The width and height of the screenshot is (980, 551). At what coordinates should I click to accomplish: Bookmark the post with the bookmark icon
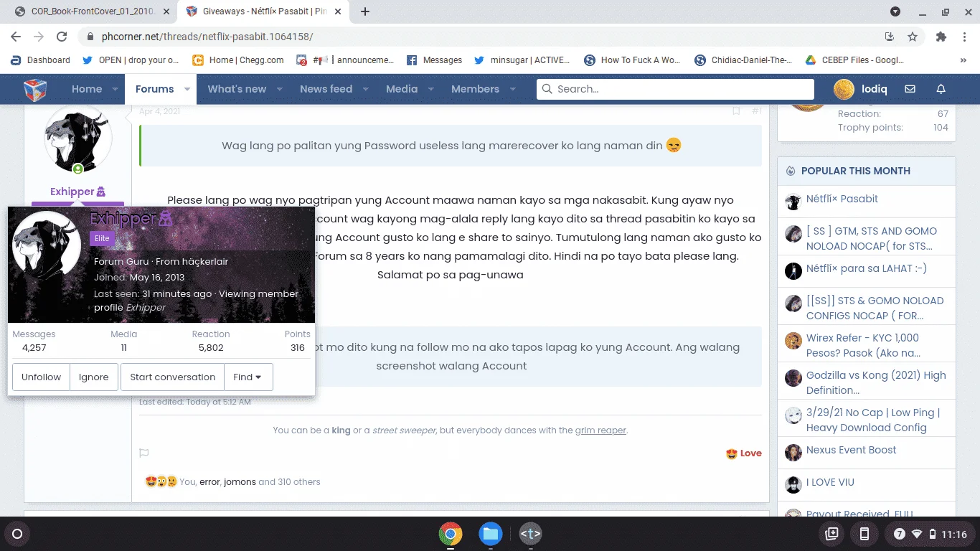(x=736, y=111)
